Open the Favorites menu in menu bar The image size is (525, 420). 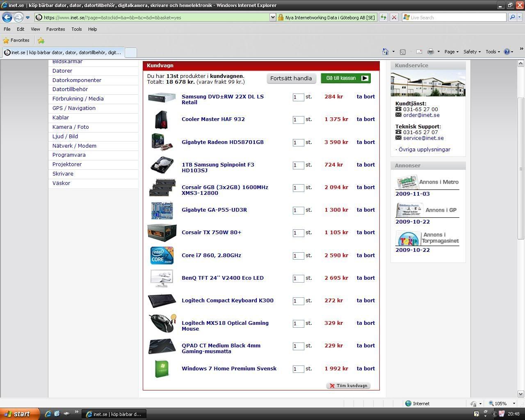tap(55, 29)
